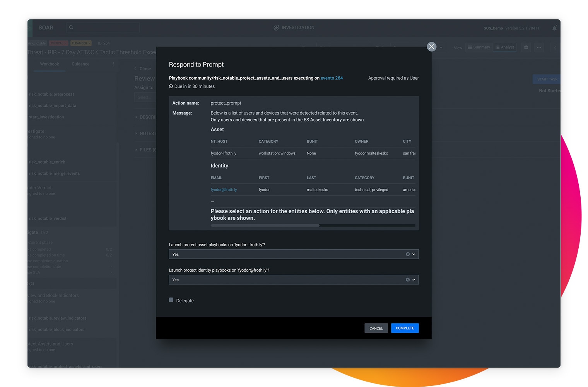This screenshot has width=588, height=387.
Task: Close the Respond to Prompt dialog
Action: click(431, 46)
